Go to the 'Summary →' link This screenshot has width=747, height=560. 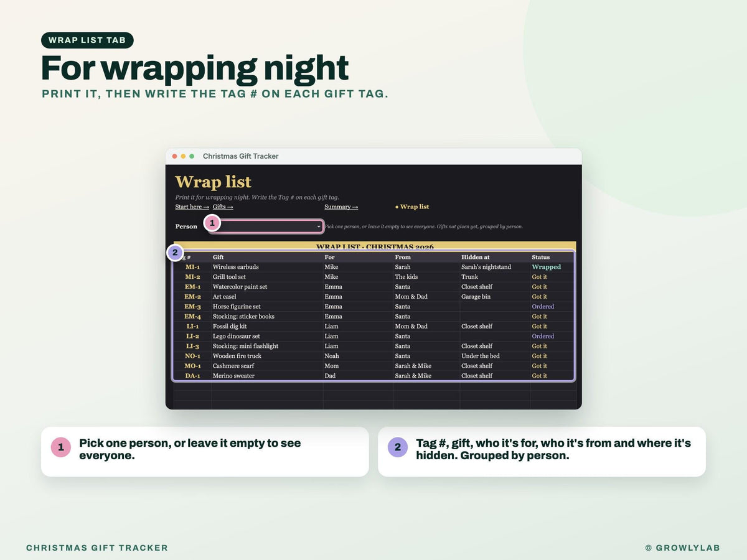click(x=341, y=207)
